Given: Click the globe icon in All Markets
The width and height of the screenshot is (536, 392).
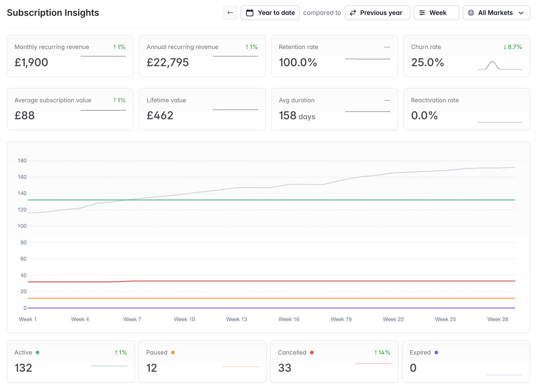Looking at the screenshot, I should pos(471,13).
